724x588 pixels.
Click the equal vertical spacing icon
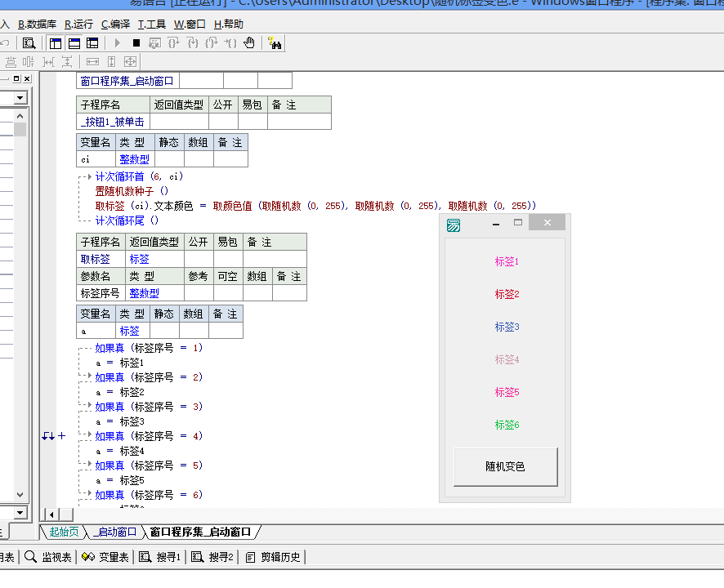point(67,62)
